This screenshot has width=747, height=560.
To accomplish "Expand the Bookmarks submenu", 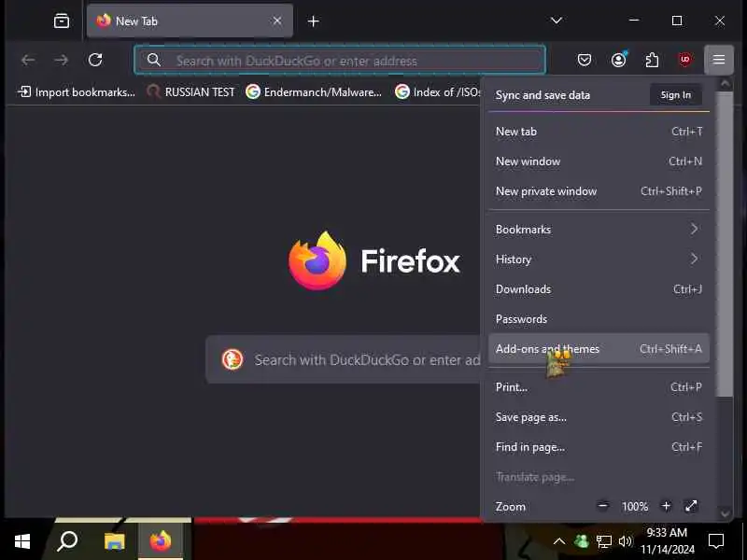I will pyautogui.click(x=599, y=230).
